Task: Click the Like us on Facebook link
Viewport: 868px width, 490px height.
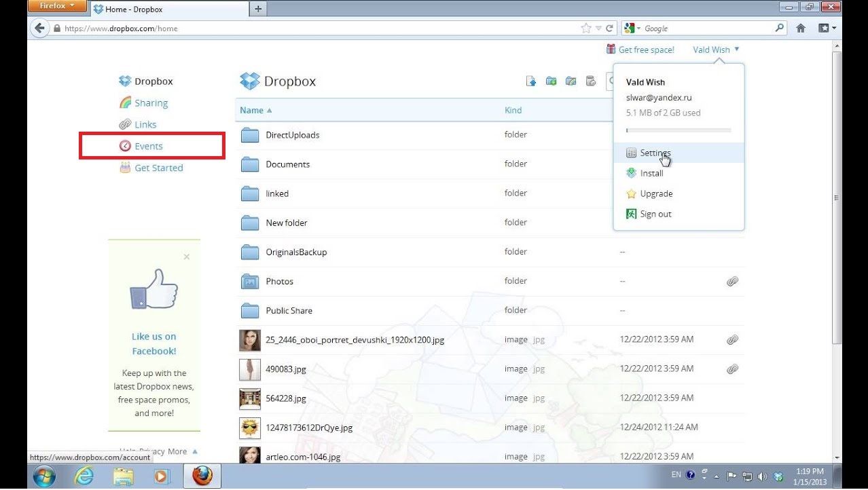Action: coord(153,344)
